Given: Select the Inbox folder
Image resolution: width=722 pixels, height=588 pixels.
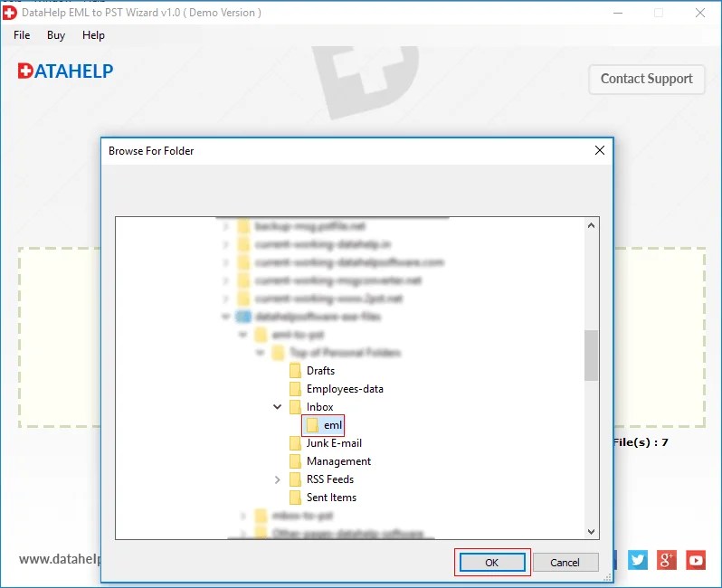Looking at the screenshot, I should [319, 407].
